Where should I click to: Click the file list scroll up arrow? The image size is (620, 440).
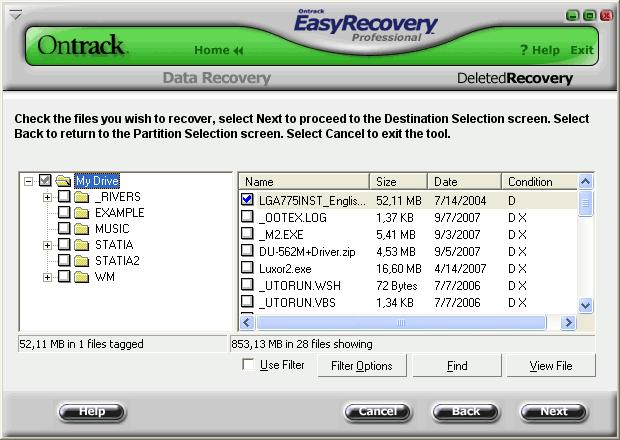pos(586,182)
